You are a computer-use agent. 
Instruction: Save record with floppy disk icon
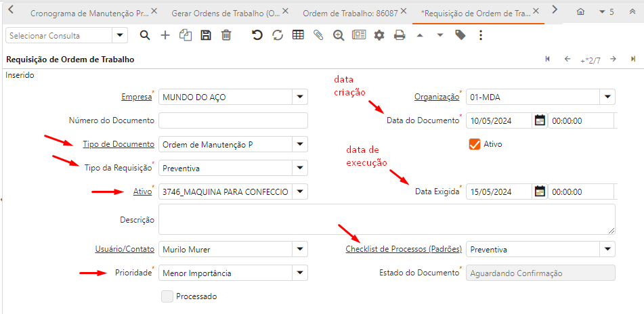point(205,35)
